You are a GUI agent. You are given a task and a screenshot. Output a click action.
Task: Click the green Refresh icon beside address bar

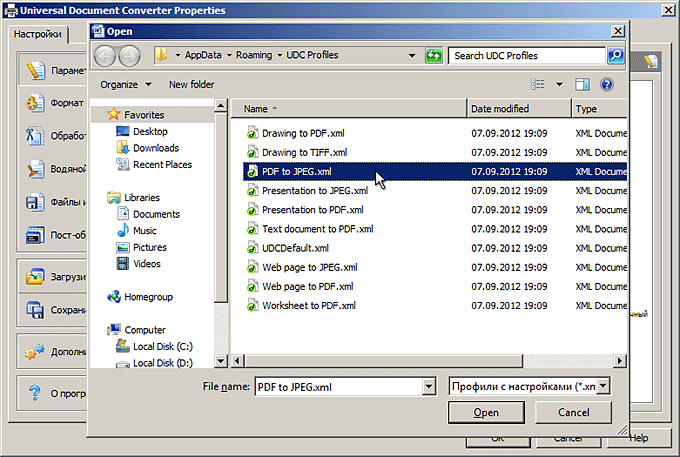click(x=433, y=55)
